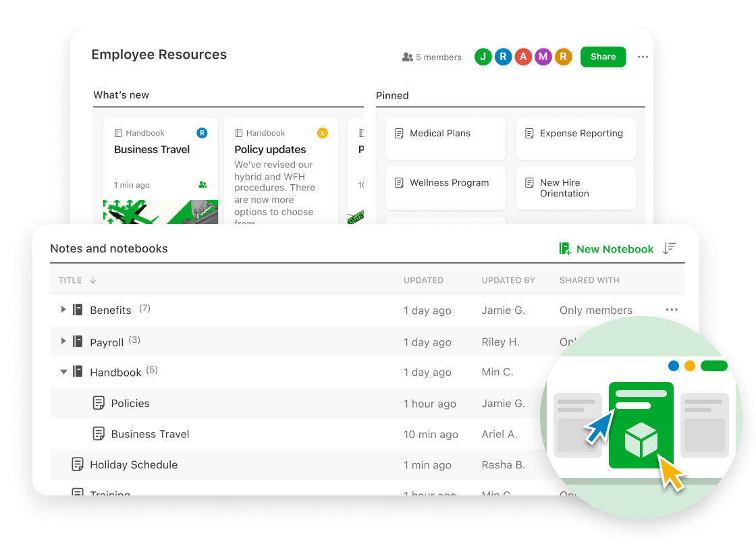Click the shared indicator on Business Travel card
The height and width of the screenshot is (540, 756).
tap(204, 184)
